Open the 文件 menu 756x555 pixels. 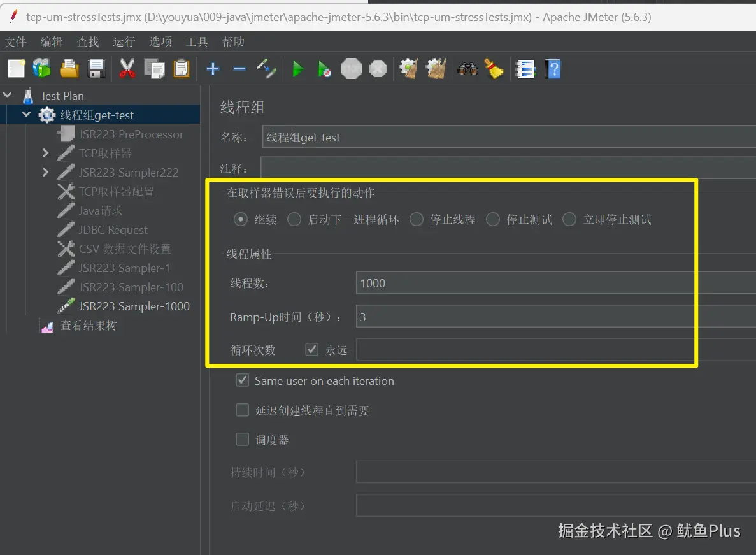coord(15,42)
